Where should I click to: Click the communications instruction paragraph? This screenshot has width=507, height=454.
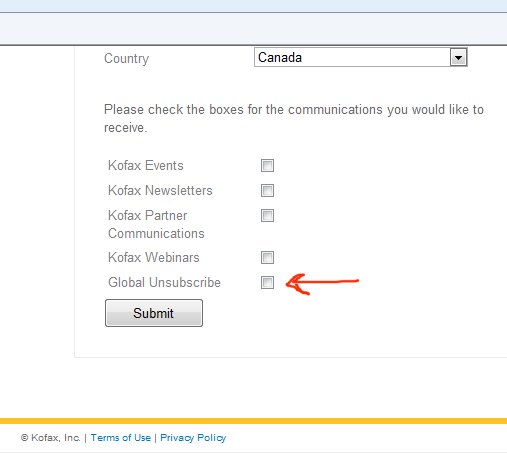(294, 118)
